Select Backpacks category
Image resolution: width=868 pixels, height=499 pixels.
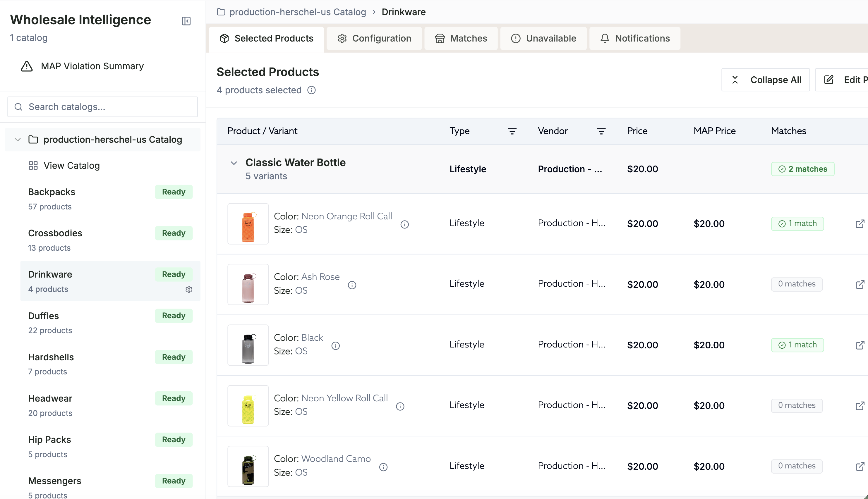tap(110, 199)
